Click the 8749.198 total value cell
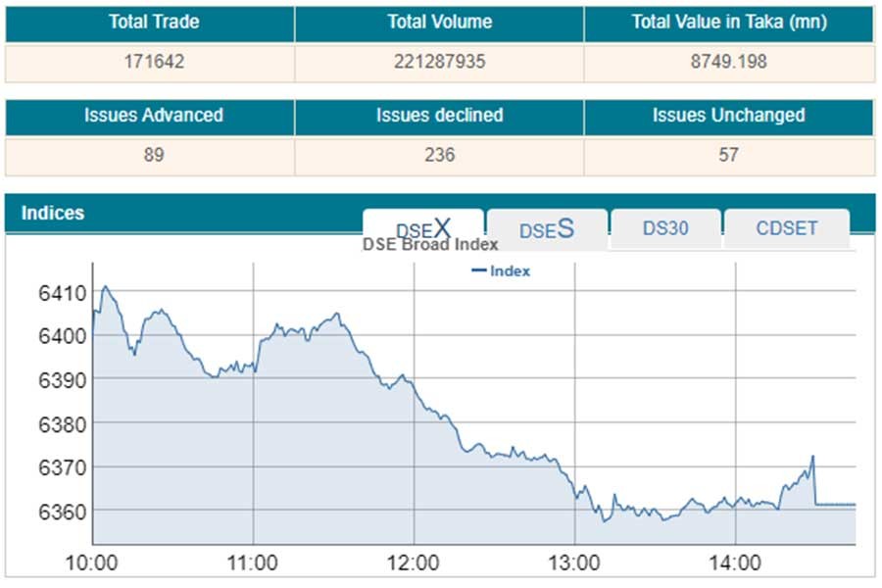 pyautogui.click(x=728, y=61)
